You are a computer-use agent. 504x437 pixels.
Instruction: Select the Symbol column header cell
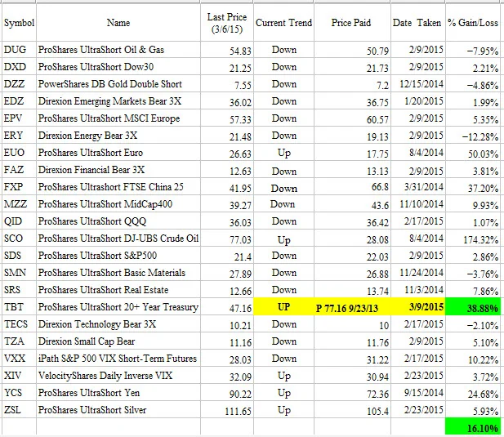point(19,23)
